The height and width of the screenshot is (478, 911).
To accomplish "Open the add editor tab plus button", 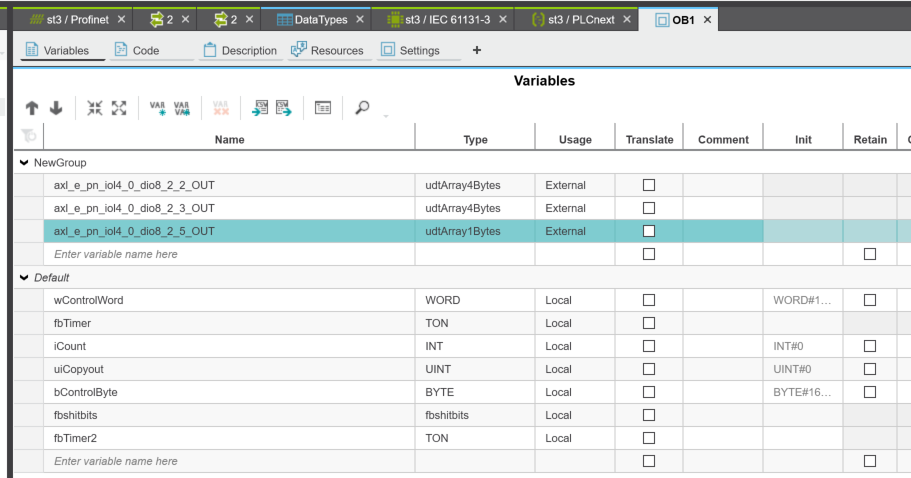I will point(476,50).
